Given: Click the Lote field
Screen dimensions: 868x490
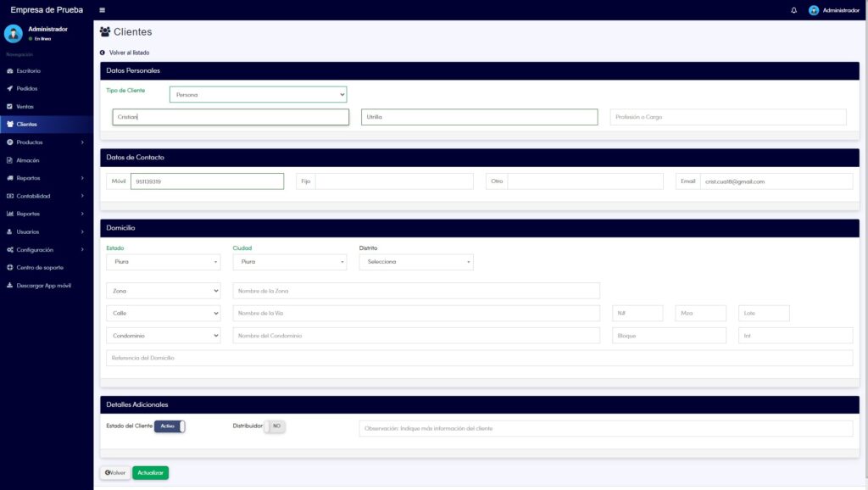Looking at the screenshot, I should [x=764, y=314].
